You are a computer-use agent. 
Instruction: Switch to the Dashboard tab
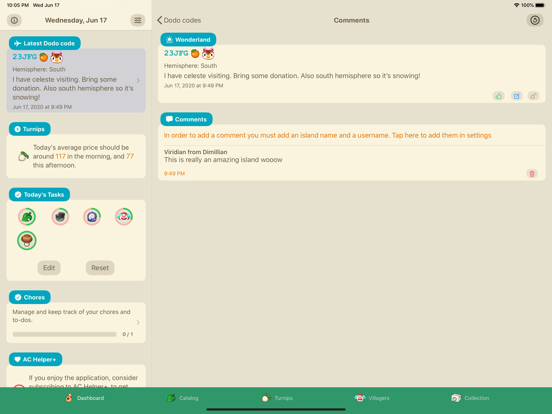tap(84, 398)
